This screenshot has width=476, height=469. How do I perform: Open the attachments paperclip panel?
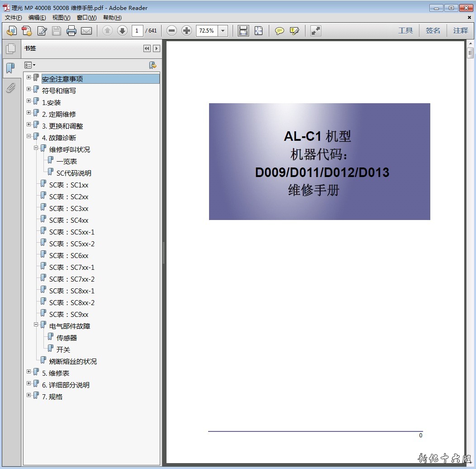(x=10, y=88)
